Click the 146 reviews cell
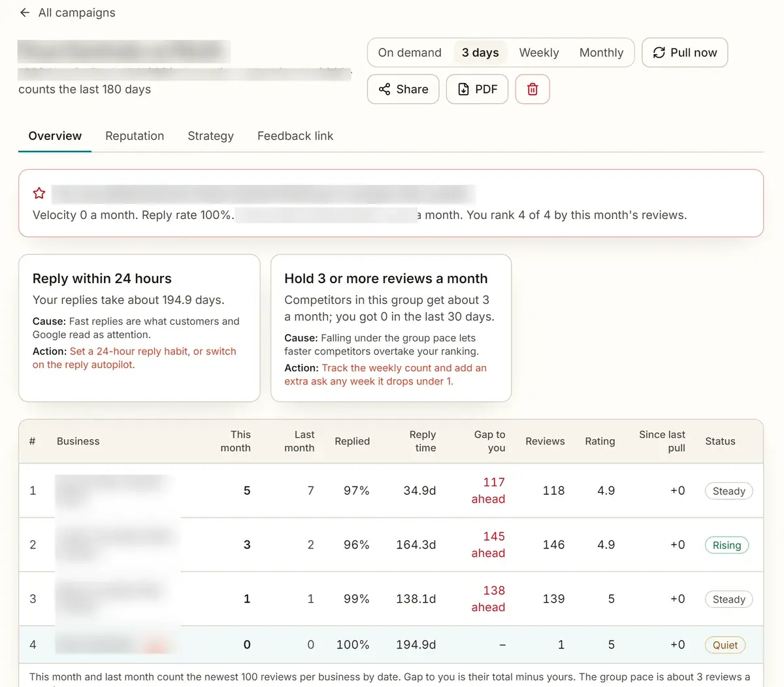This screenshot has width=784, height=687. [x=553, y=545]
